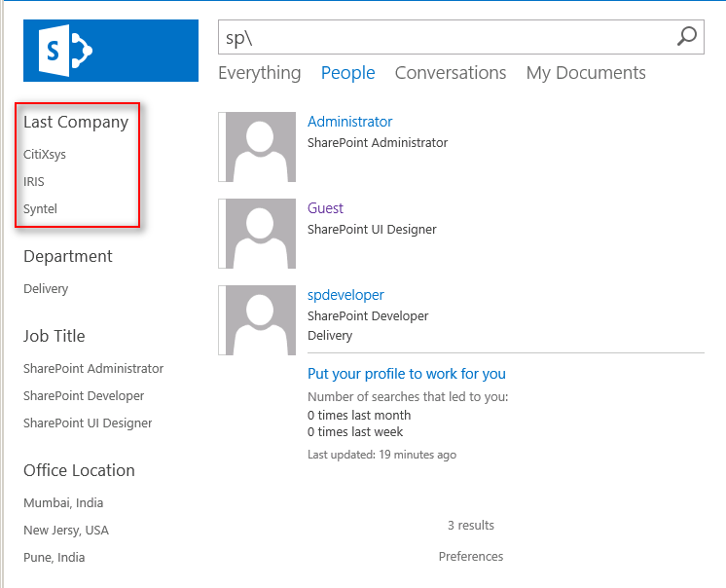Image resolution: width=726 pixels, height=588 pixels.
Task: Switch to the Everything tab
Action: [x=259, y=73]
